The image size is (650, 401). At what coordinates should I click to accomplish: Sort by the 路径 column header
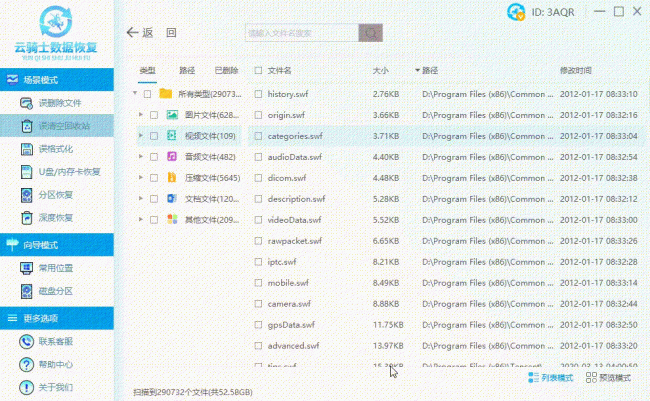pos(430,70)
